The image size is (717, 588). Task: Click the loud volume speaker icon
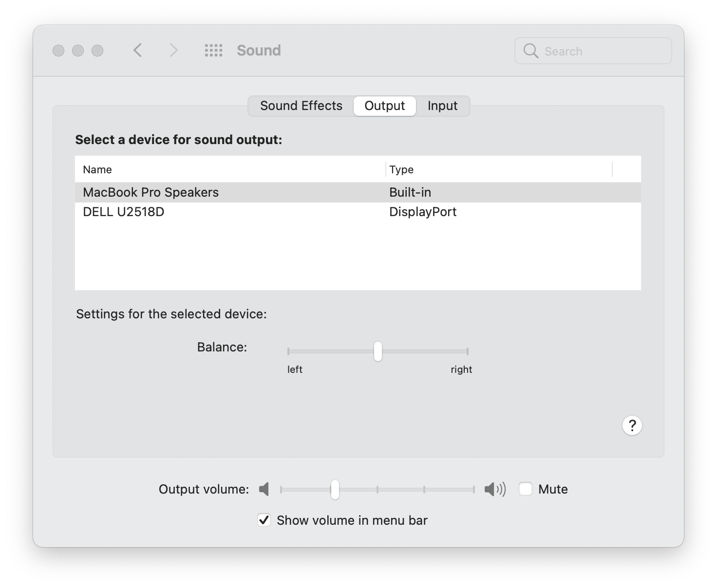point(495,489)
